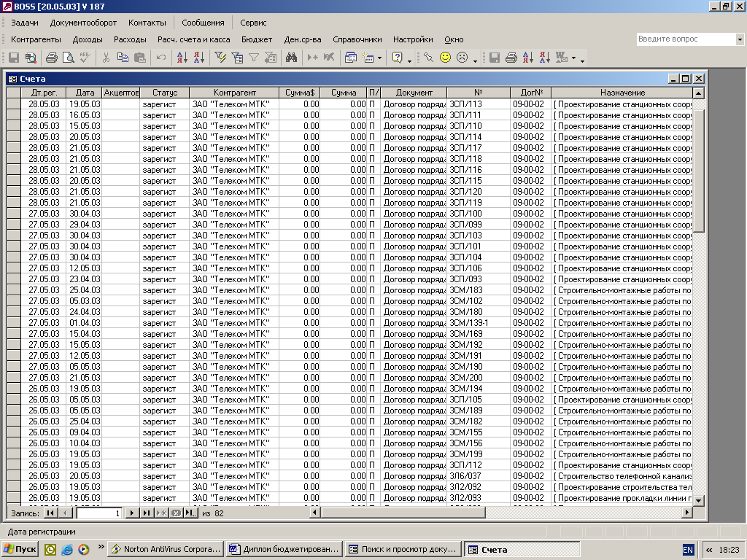Click the yellow smiley face icon
Screen dimensions: 747x560
(x=445, y=58)
